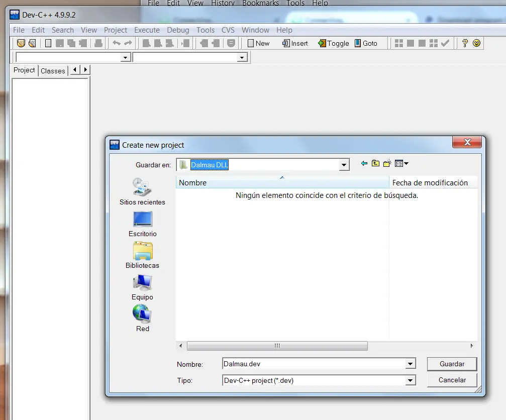The height and width of the screenshot is (420, 506).
Task: Click the Find toolbar icon
Action: 146,43
